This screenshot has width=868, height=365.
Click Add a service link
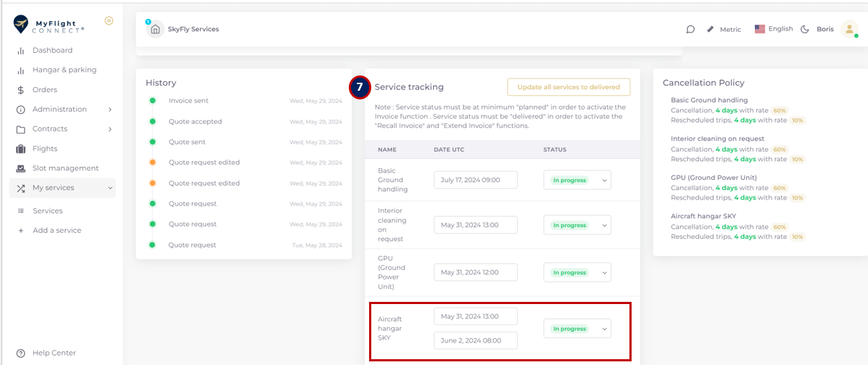coord(57,231)
